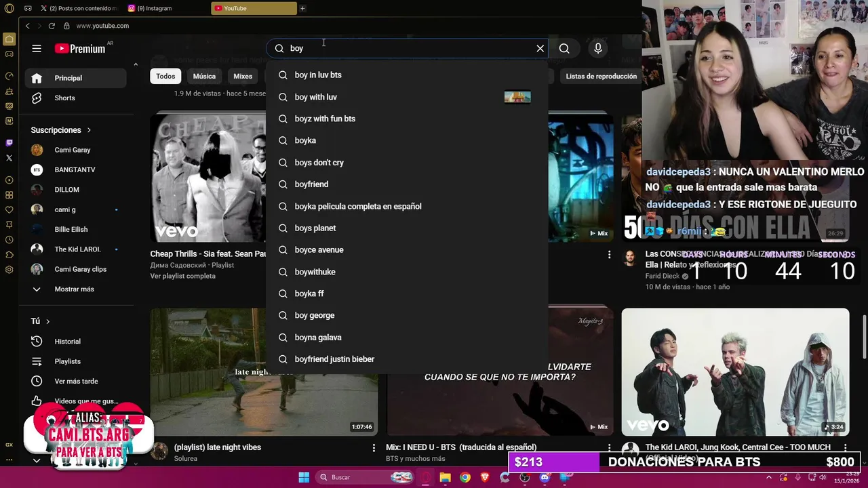Viewport: 868px width, 488px height.
Task: Click the padlock site info icon
Action: 66,26
